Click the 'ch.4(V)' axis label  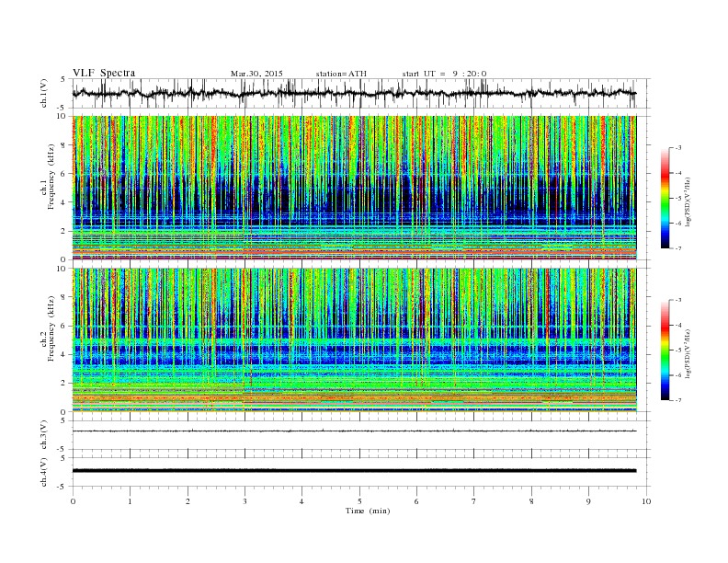[43, 472]
